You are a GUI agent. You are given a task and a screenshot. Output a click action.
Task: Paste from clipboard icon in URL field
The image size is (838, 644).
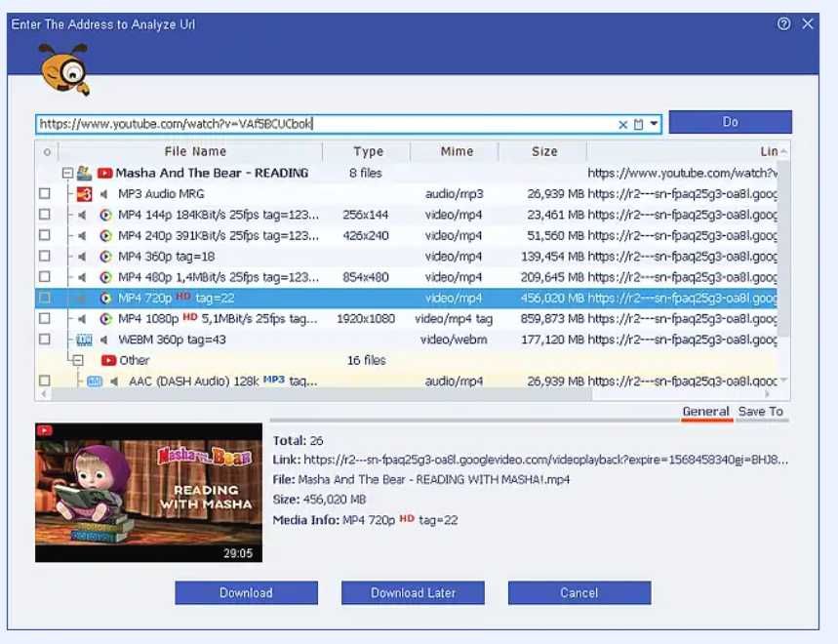pos(638,125)
